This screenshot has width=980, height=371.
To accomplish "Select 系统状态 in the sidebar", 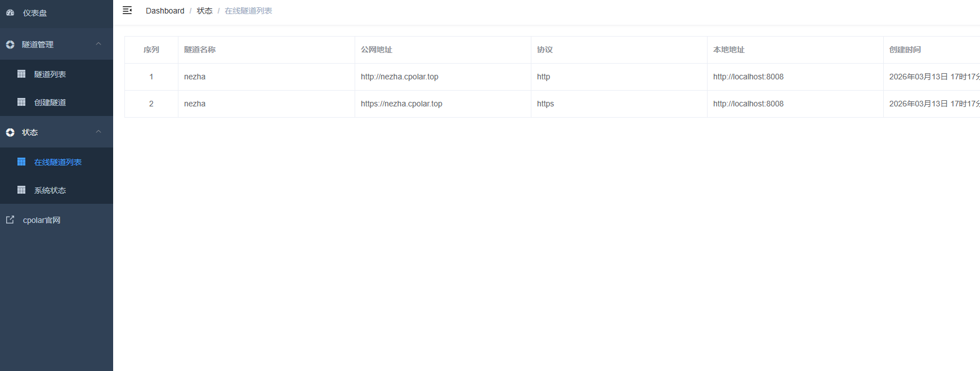I will pyautogui.click(x=50, y=190).
